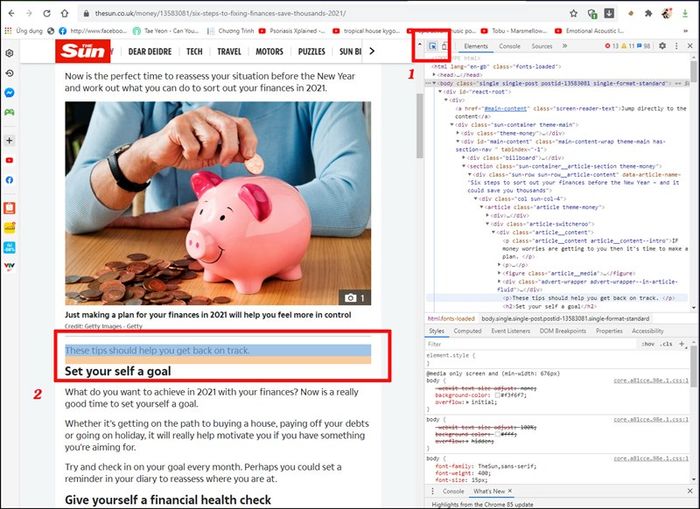
Task: Open the browser home page
Action: (x=64, y=13)
